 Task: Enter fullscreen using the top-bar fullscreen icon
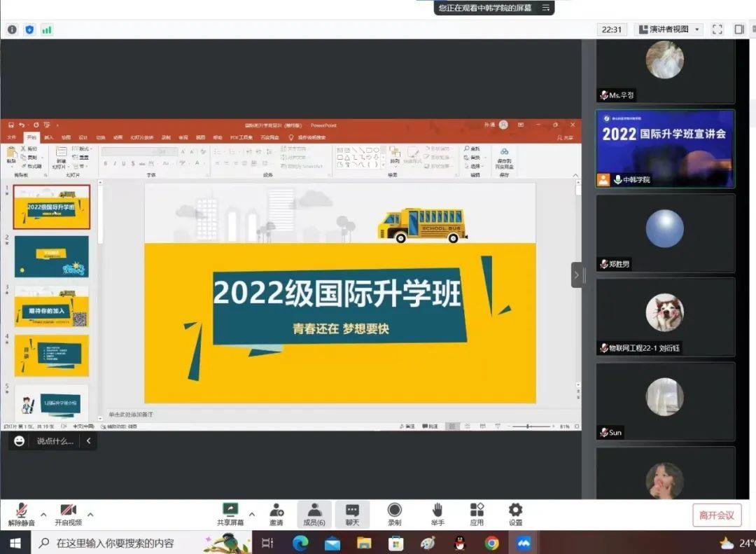[717, 29]
